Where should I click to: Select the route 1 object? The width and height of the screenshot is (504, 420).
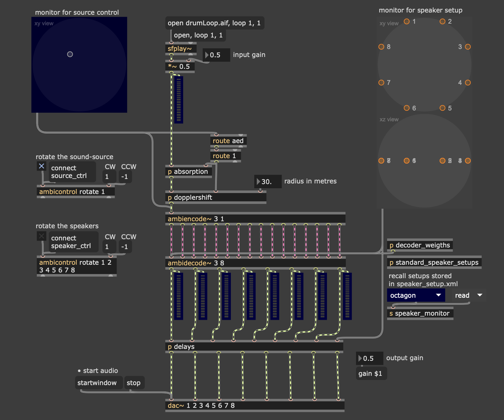click(226, 156)
